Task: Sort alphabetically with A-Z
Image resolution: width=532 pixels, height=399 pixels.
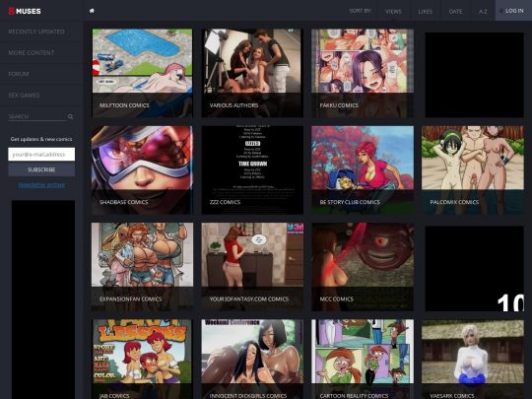Action: (483, 11)
